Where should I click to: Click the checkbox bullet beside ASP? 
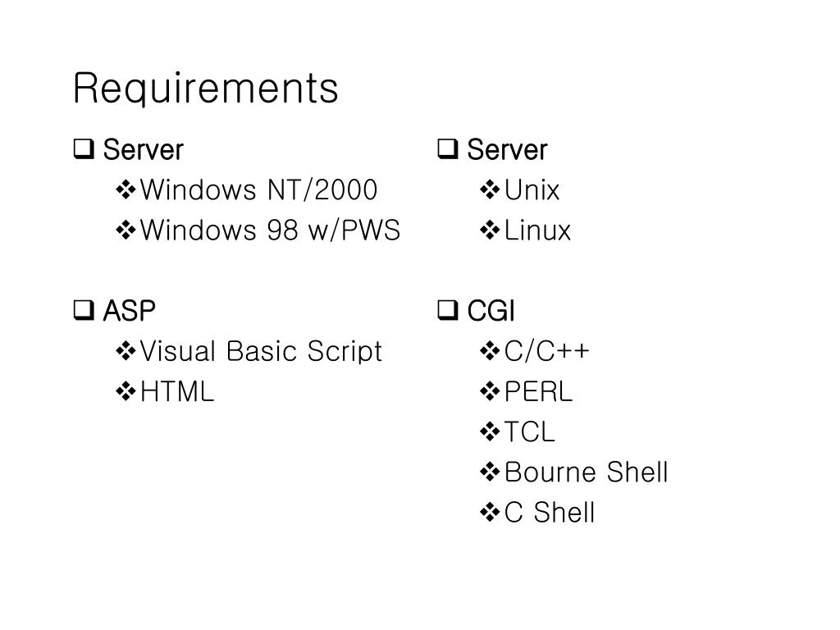click(84, 310)
